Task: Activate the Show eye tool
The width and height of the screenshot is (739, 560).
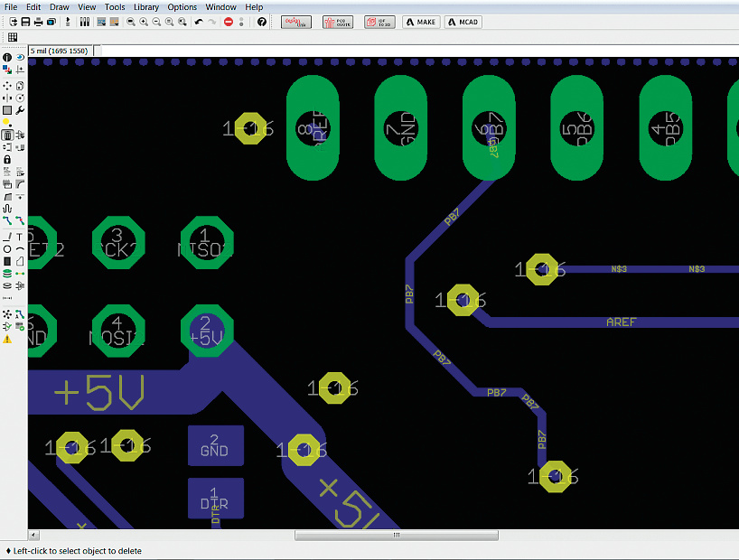Action: coord(20,58)
